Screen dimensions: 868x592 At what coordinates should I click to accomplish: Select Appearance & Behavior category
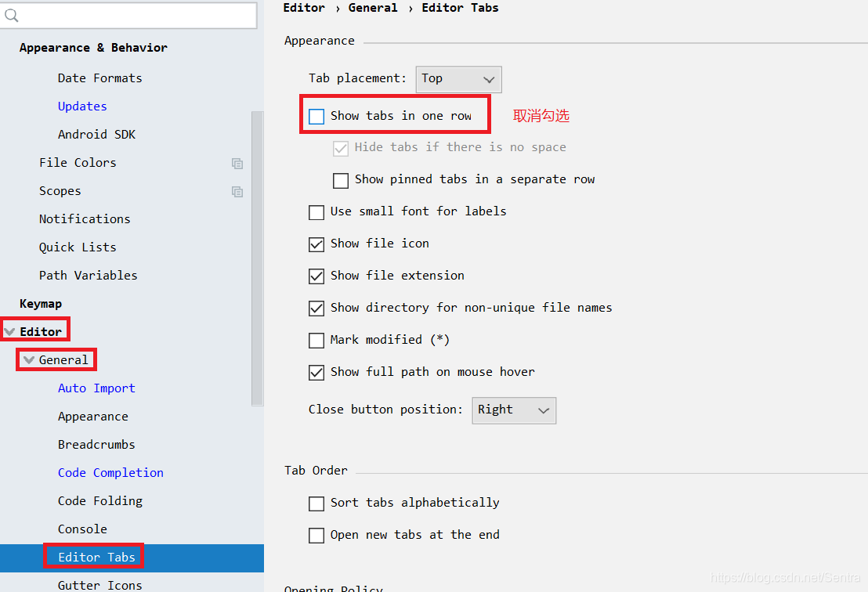pyautogui.click(x=93, y=48)
